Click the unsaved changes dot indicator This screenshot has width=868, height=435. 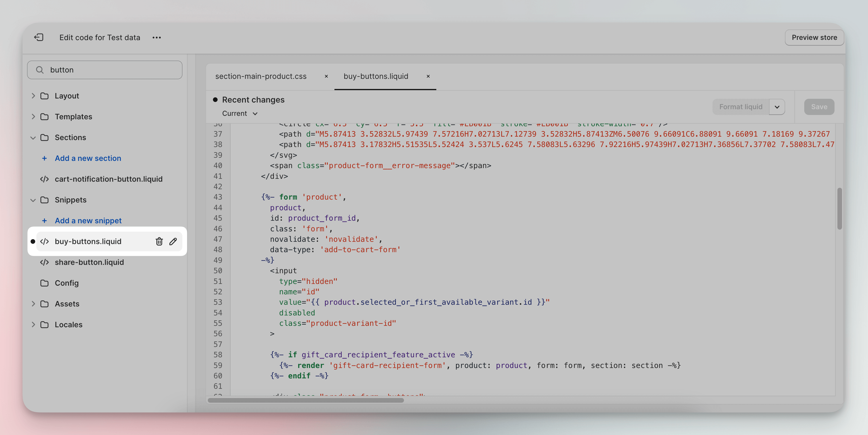(32, 241)
